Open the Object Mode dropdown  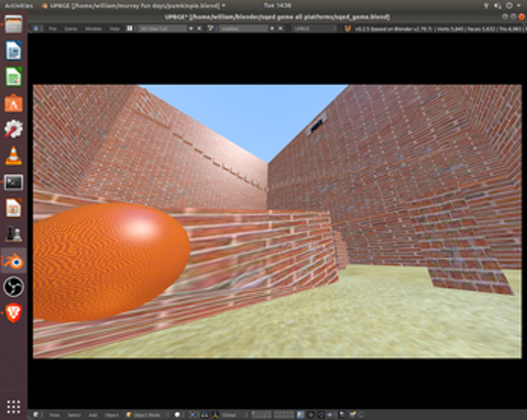coord(147,415)
